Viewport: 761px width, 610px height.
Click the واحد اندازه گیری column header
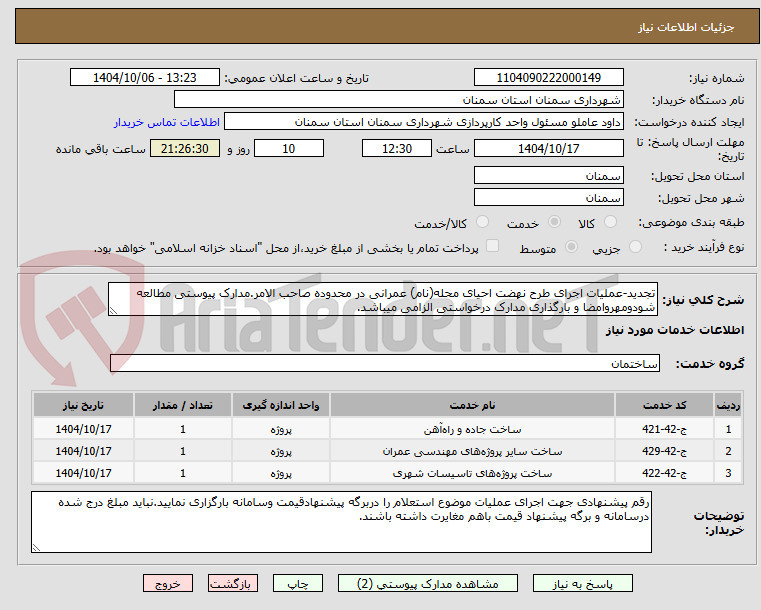[281, 405]
